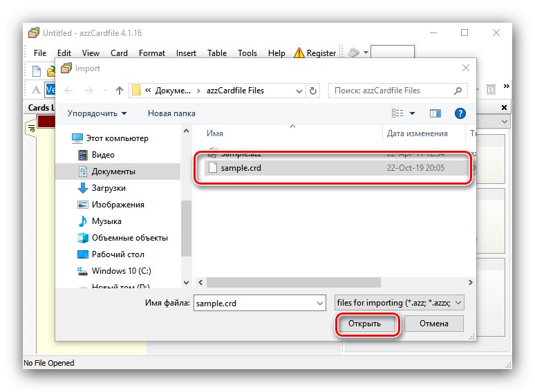The image size is (535, 392).
Task: Click the Докуме... breadcrumb segment
Action: (x=173, y=91)
